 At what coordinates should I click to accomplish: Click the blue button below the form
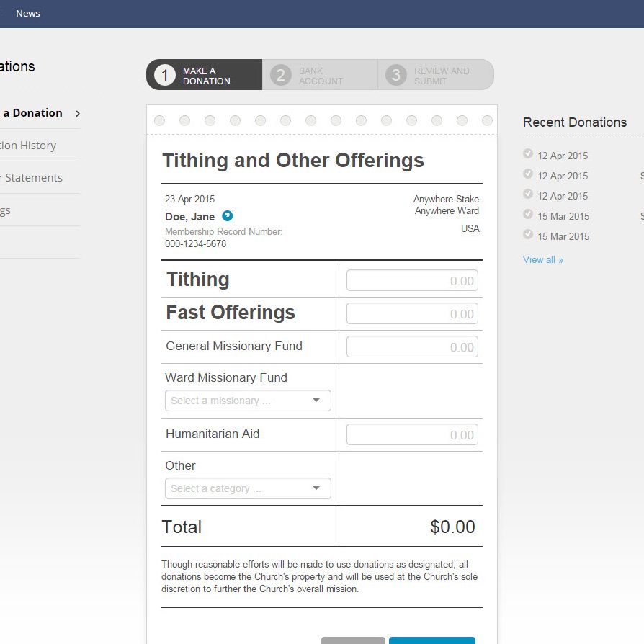click(x=431, y=640)
